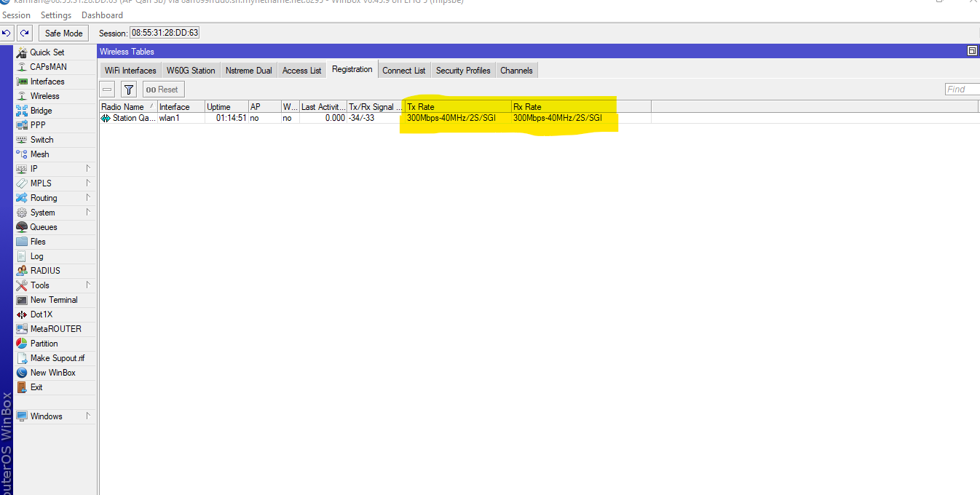
Task: Expand the IP submenu
Action: tap(33, 168)
